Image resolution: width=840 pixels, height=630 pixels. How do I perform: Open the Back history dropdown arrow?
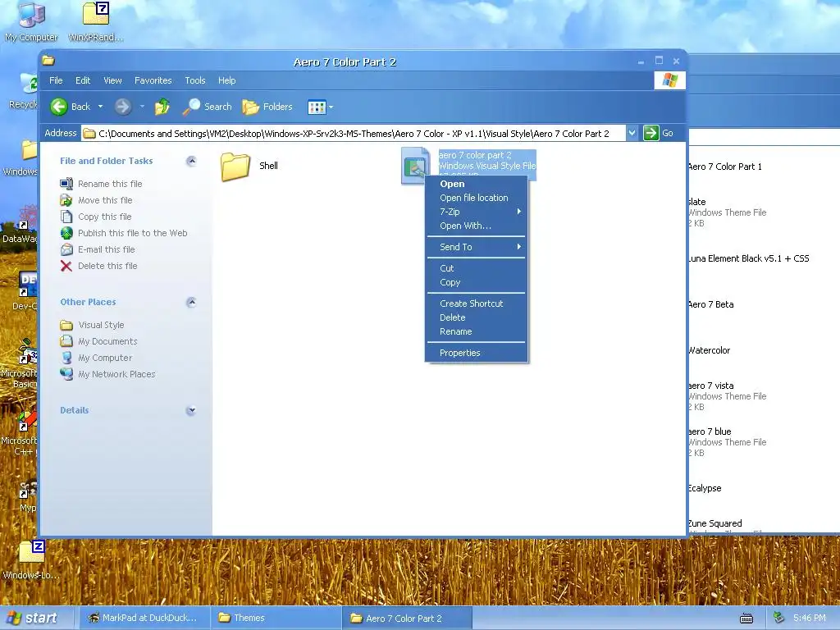pos(100,107)
